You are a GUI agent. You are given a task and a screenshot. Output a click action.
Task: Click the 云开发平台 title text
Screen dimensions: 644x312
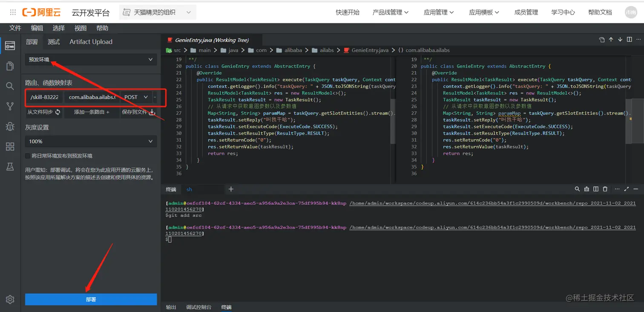90,13
